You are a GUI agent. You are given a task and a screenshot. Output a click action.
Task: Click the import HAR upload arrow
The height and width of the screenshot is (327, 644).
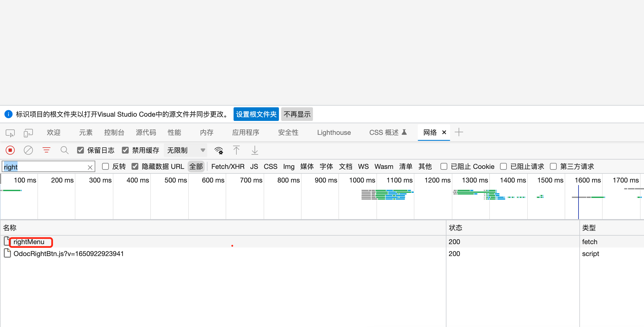click(x=236, y=150)
